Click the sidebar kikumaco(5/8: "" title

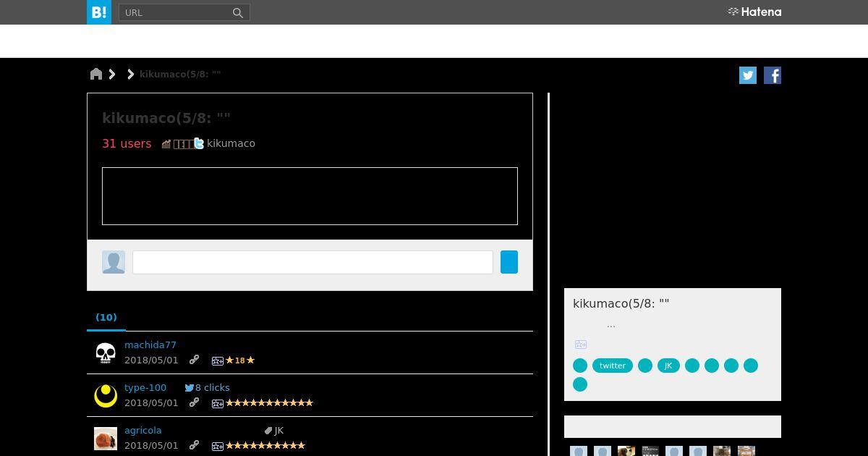pos(621,303)
